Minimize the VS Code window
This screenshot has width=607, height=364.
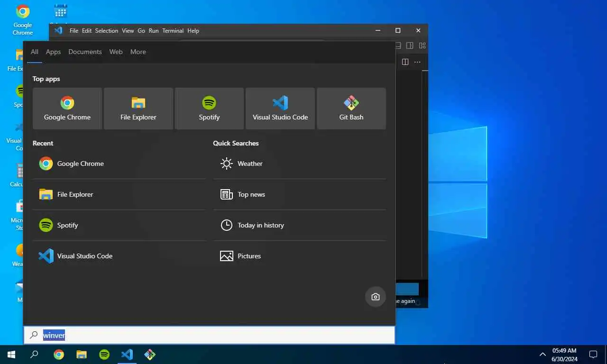[x=378, y=30]
